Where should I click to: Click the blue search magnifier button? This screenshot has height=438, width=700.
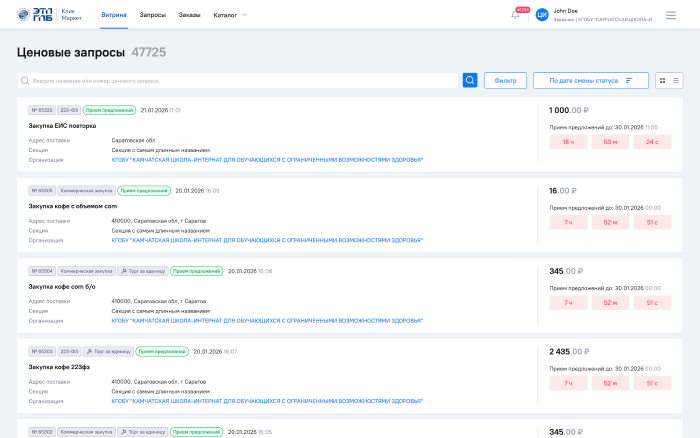[470, 80]
